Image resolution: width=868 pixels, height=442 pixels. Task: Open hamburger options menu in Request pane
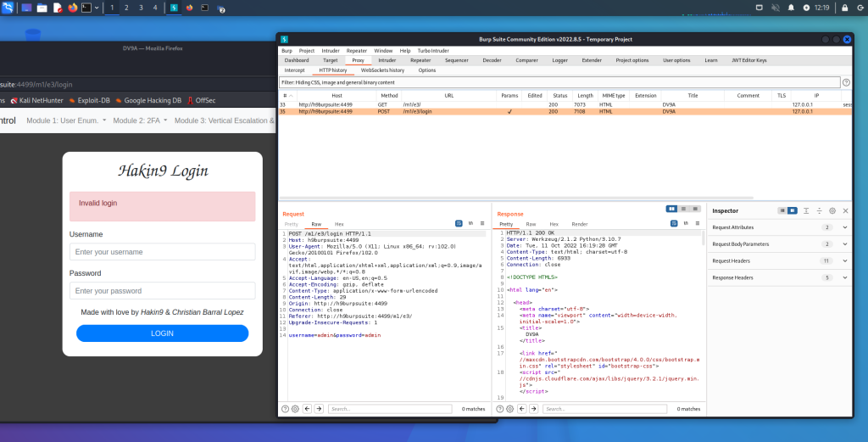point(482,223)
